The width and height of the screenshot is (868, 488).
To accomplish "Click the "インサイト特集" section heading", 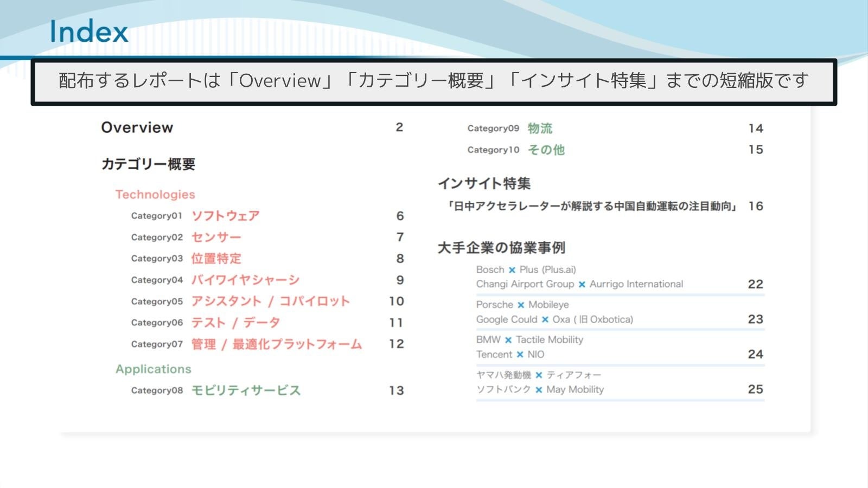I will [x=484, y=183].
